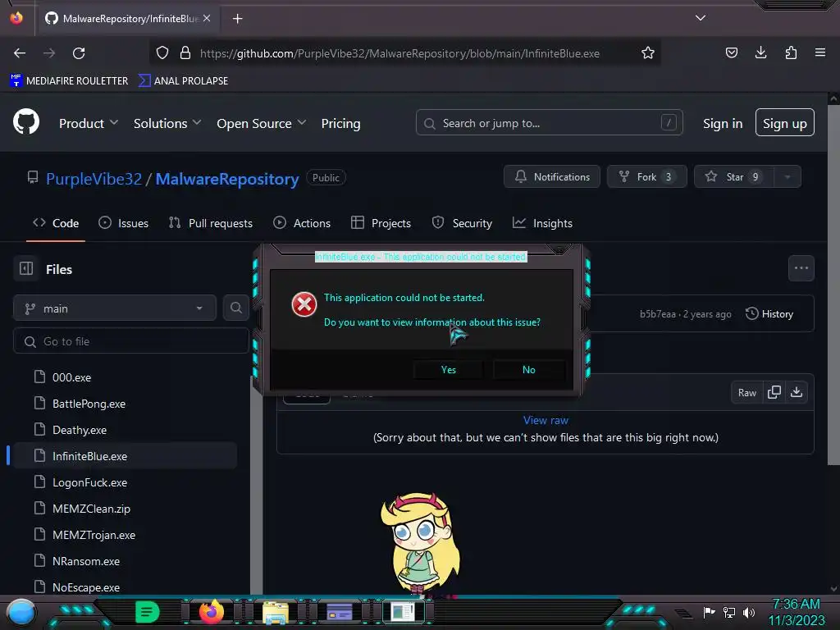The image size is (840, 630).
Task: Open the Start orb on taskbar
Action: click(x=21, y=612)
